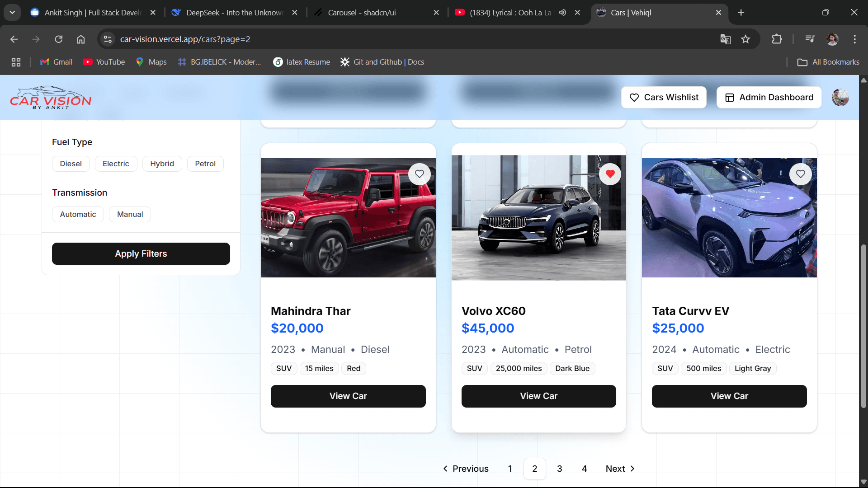The height and width of the screenshot is (488, 868).
Task: Open Git and Github Docs bookmark
Action: click(x=382, y=62)
